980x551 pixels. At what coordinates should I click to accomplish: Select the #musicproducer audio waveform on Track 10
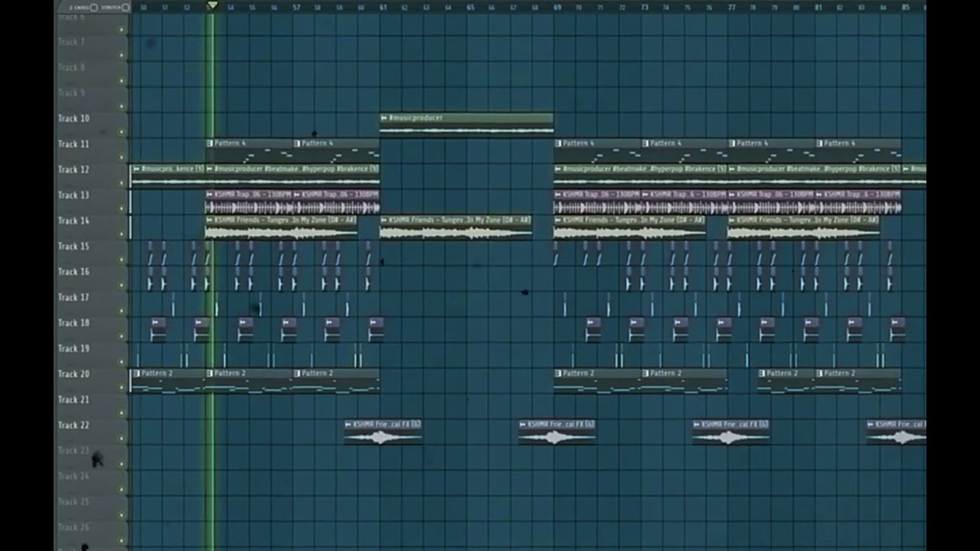[466, 130]
